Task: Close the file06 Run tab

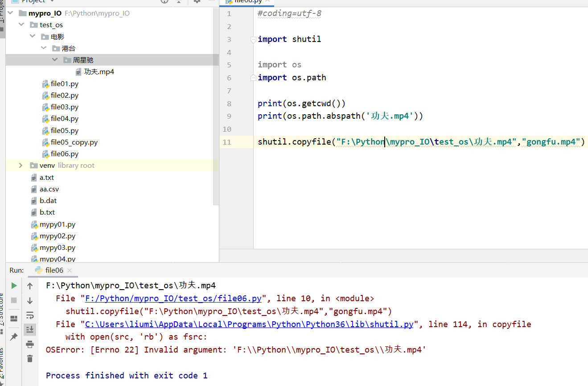Action: (x=69, y=270)
